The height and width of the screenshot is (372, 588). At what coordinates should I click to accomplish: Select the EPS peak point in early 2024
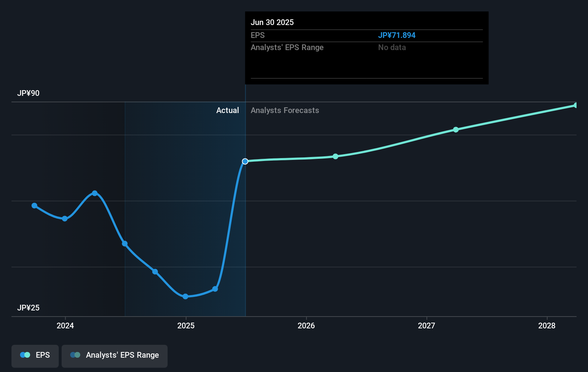[95, 193]
